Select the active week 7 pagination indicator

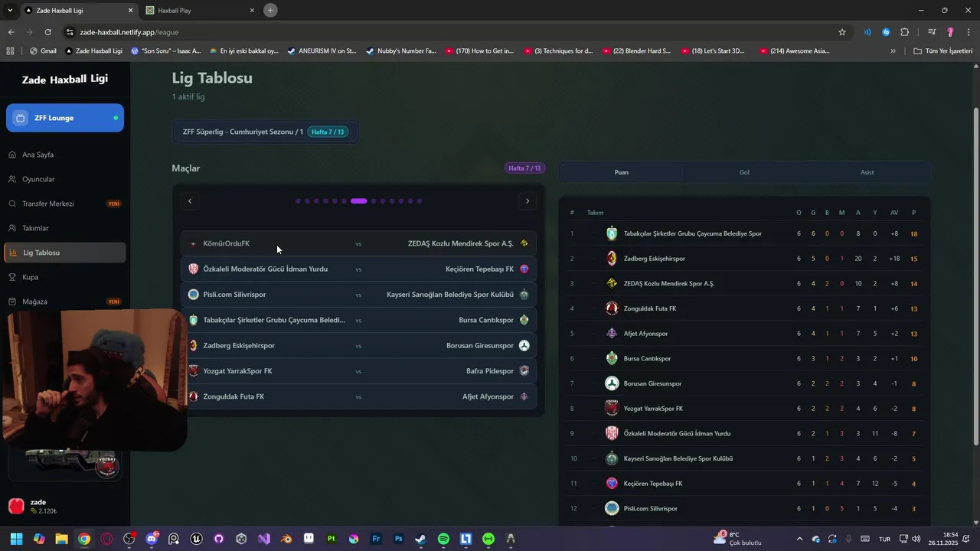tap(359, 201)
